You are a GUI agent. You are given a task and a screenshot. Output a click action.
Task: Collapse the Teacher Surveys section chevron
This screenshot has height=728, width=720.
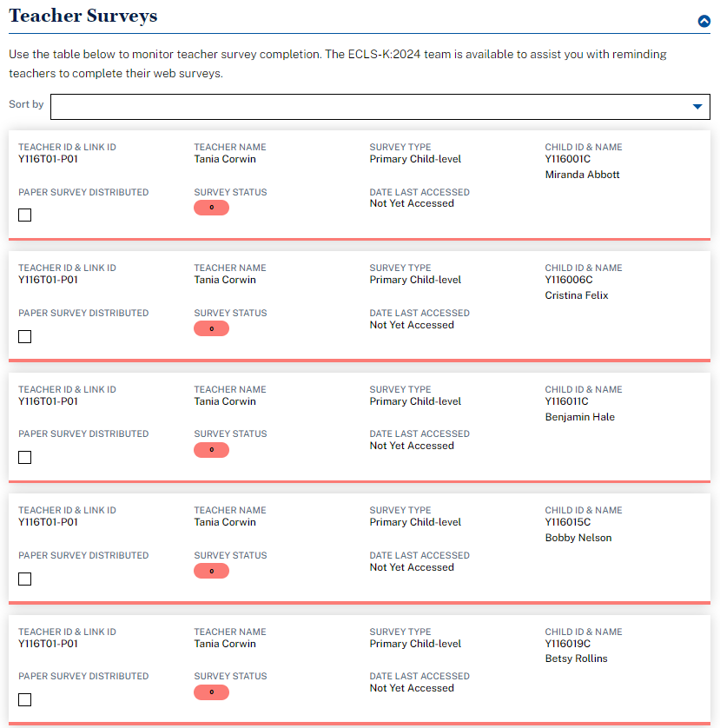(x=703, y=22)
